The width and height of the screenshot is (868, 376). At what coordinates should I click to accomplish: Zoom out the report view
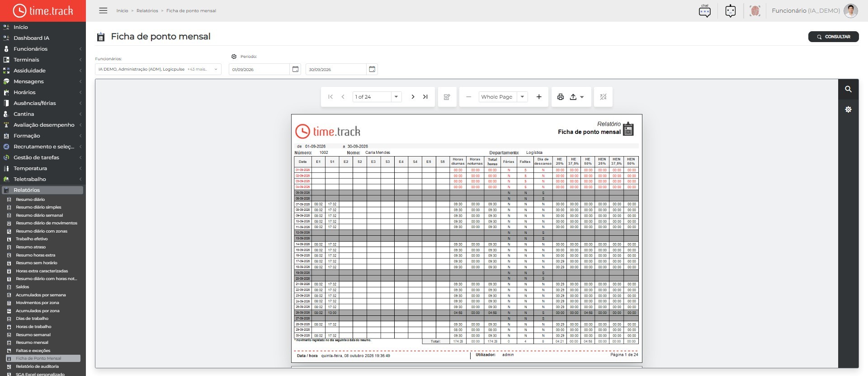click(x=469, y=97)
